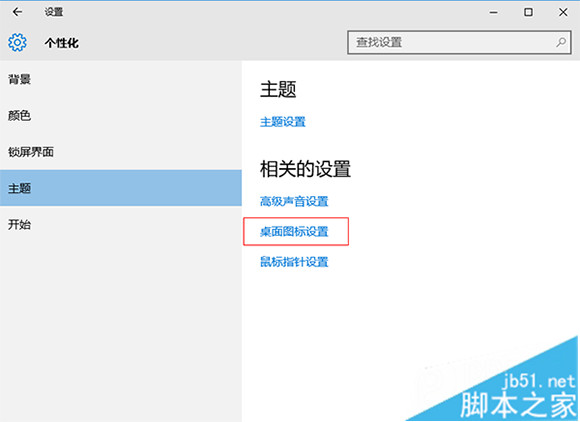Minimize the settings window

pos(493,12)
